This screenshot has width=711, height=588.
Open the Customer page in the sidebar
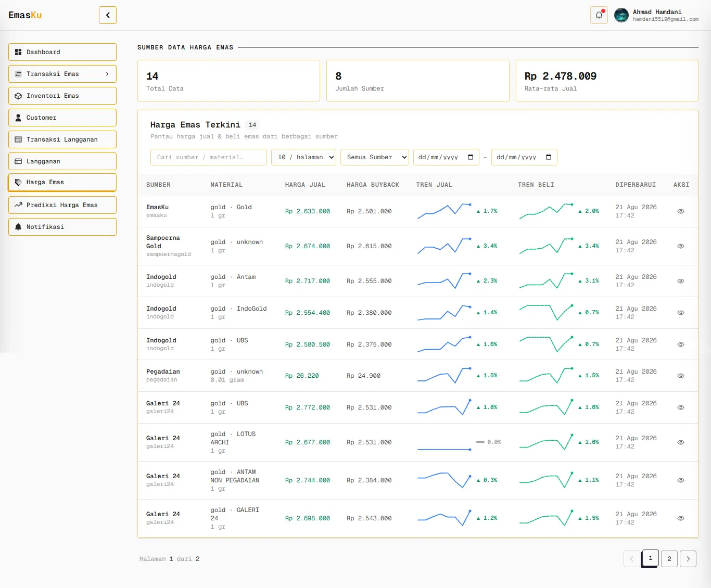click(62, 118)
